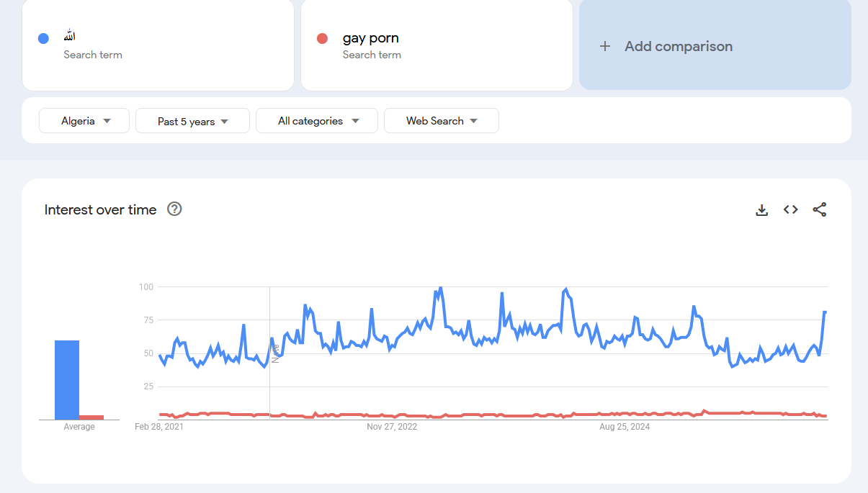Click the "Feb 28, 2021" axis label

coord(159,427)
